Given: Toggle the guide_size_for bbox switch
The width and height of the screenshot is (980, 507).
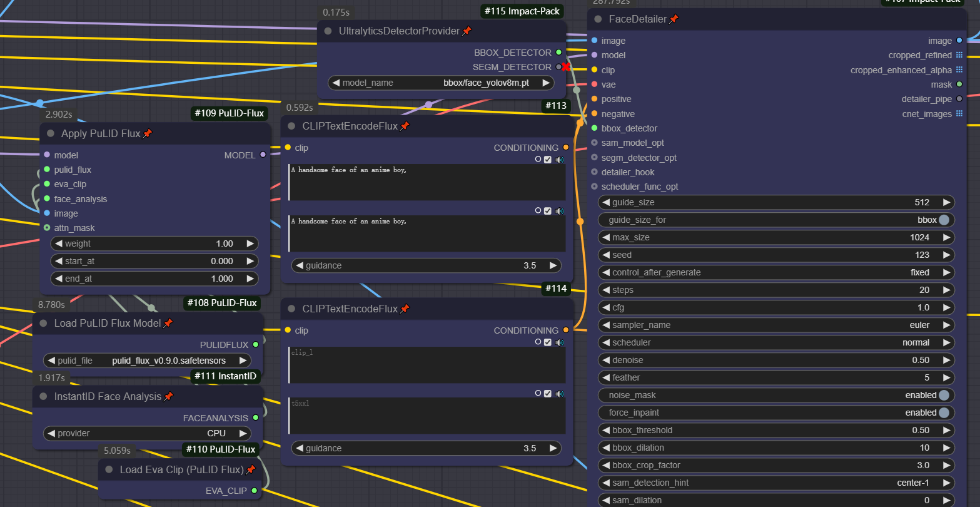Looking at the screenshot, I should [944, 220].
